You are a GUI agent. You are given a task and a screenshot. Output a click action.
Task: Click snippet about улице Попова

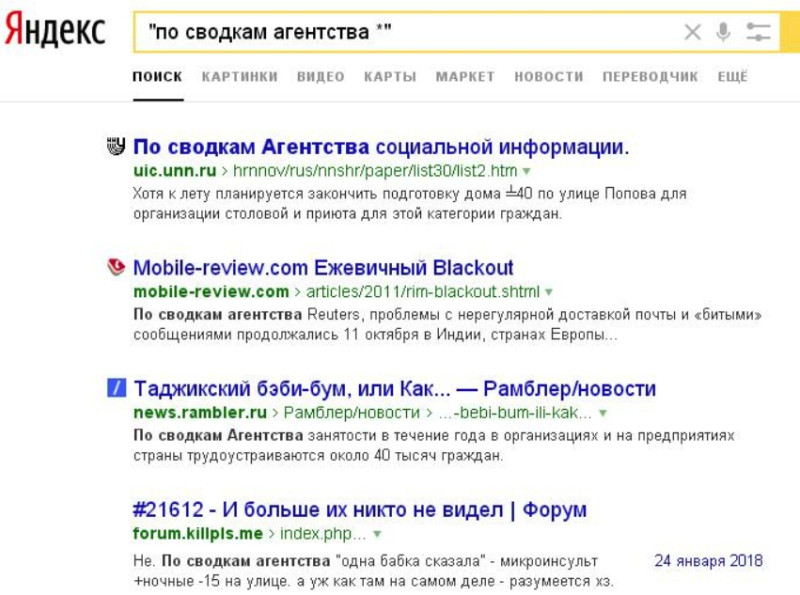tap(410, 203)
